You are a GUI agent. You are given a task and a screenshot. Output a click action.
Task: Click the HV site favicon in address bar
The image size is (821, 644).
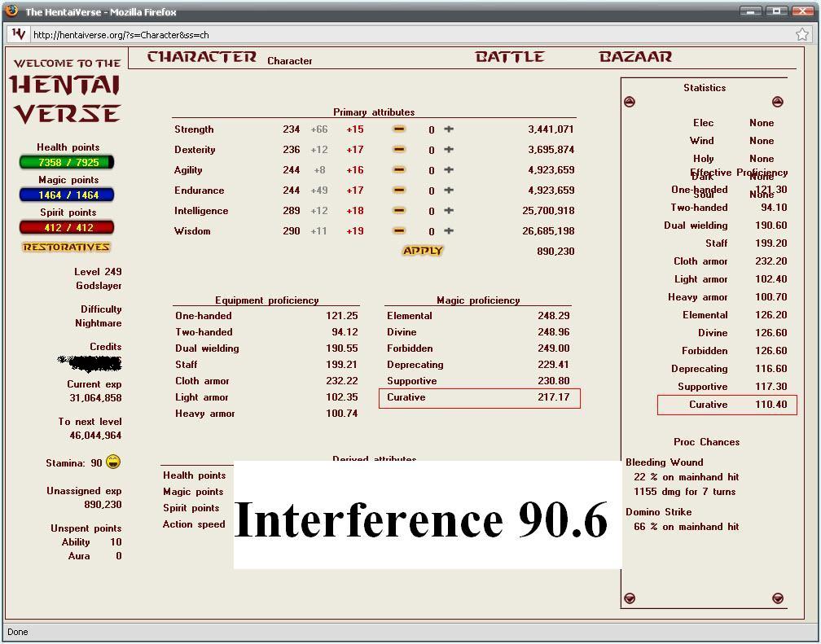pyautogui.click(x=18, y=34)
